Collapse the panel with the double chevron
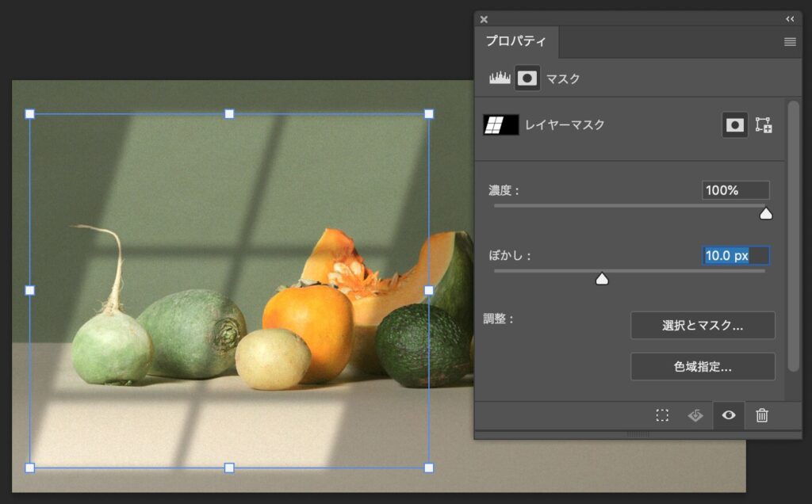 pos(790,19)
